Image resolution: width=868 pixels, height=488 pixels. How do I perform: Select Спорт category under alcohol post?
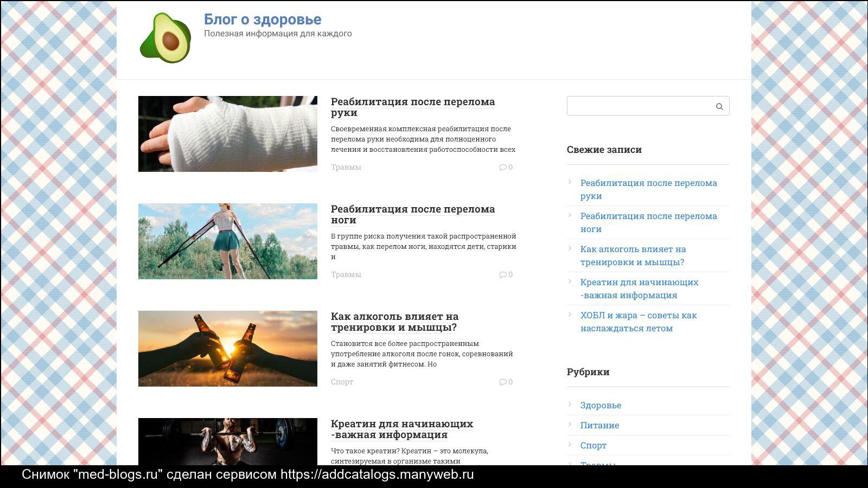pyautogui.click(x=342, y=382)
